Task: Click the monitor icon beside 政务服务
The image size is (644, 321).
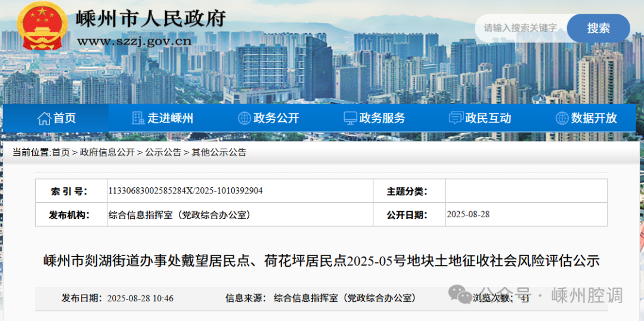Action: pos(350,118)
